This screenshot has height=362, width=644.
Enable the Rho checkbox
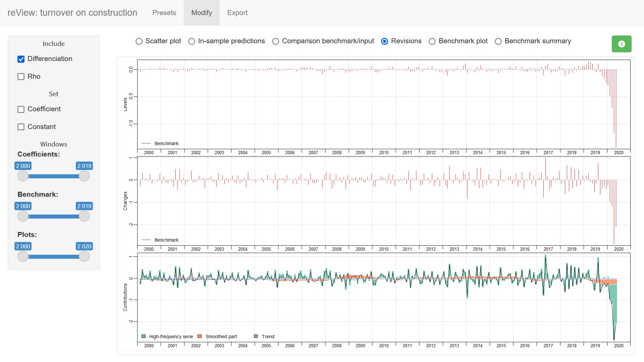tap(21, 77)
